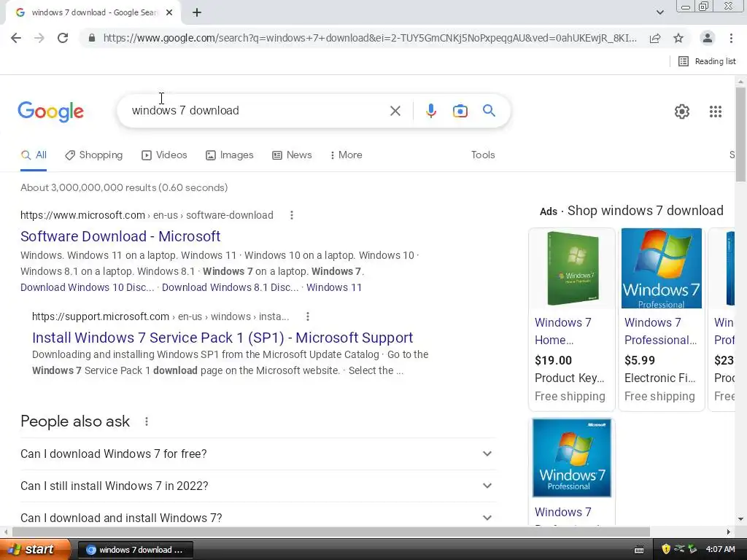The width and height of the screenshot is (747, 560).
Task: Open the Chrome three-dot menu
Action: (731, 38)
